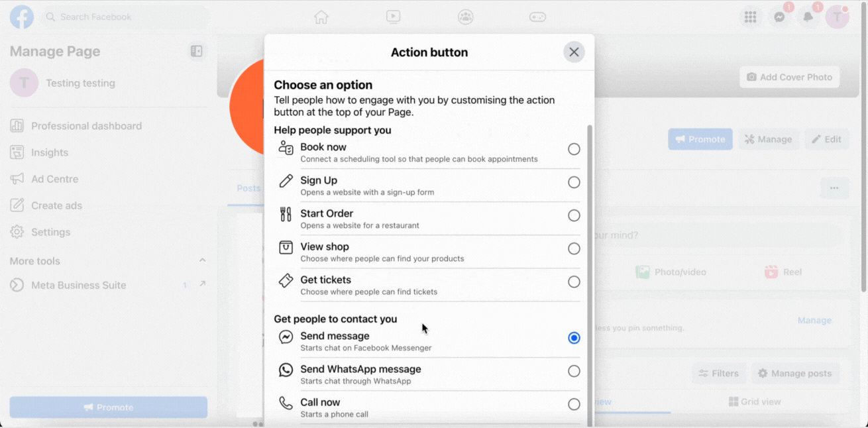Image resolution: width=868 pixels, height=428 pixels.
Task: Click the 'Get people to contact you' heading
Action: pyautogui.click(x=335, y=319)
